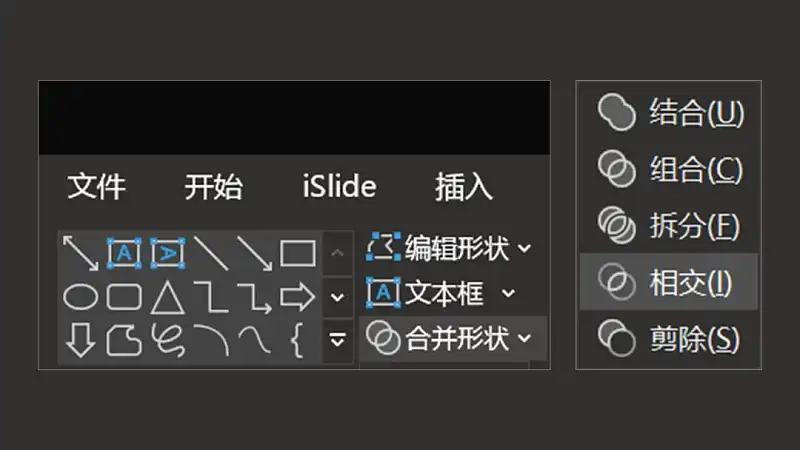Select the double-headed arrow line shape

coord(81,253)
